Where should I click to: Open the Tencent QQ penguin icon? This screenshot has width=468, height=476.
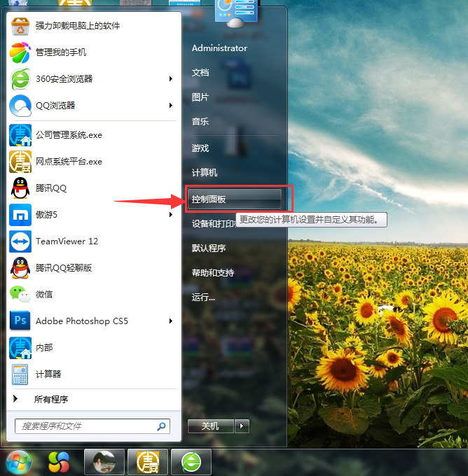pyautogui.click(x=20, y=188)
